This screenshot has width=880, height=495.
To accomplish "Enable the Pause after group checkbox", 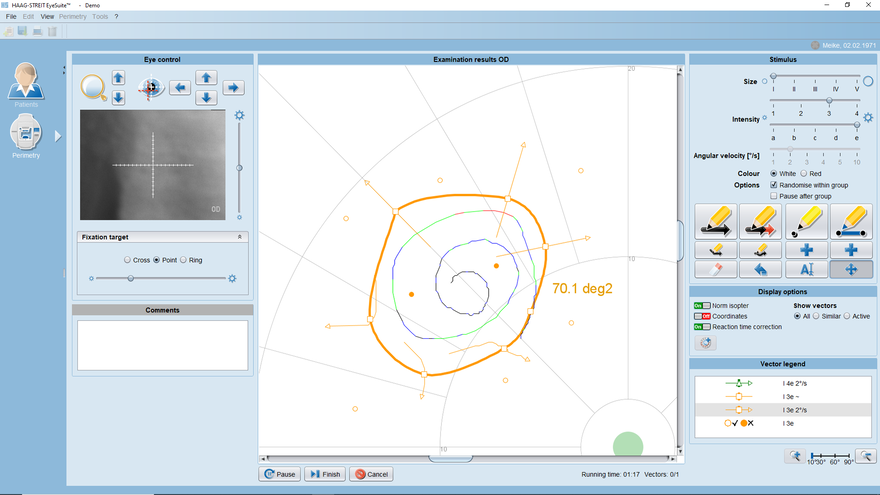I will click(x=773, y=196).
